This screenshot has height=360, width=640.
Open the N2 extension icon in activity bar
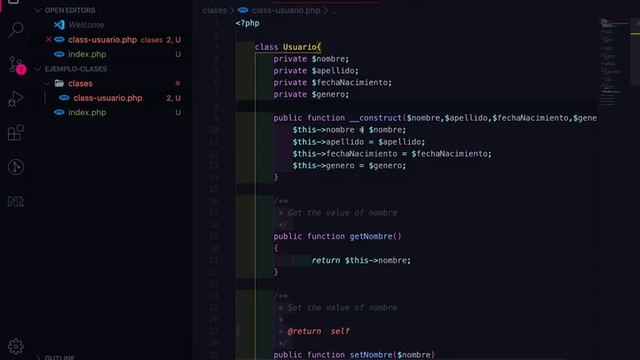coord(16,201)
